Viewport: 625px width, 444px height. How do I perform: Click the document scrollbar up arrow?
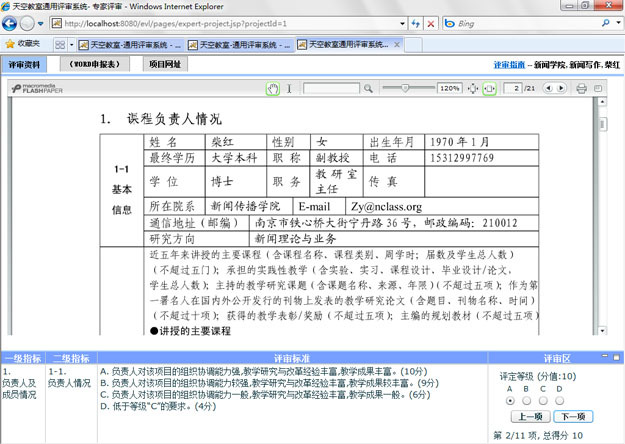tap(602, 102)
